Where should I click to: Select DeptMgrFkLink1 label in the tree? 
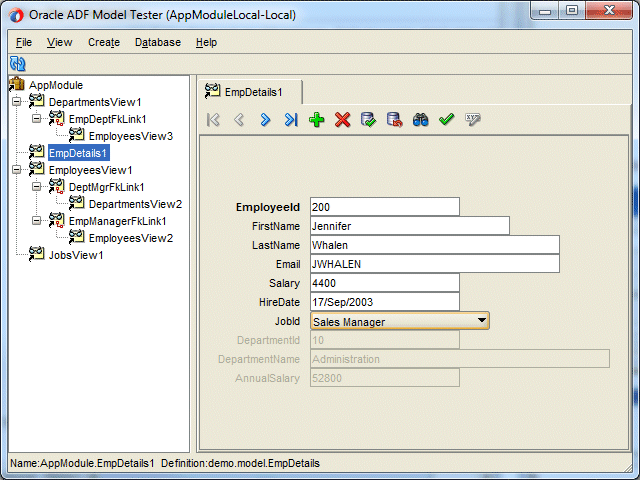[x=107, y=187]
